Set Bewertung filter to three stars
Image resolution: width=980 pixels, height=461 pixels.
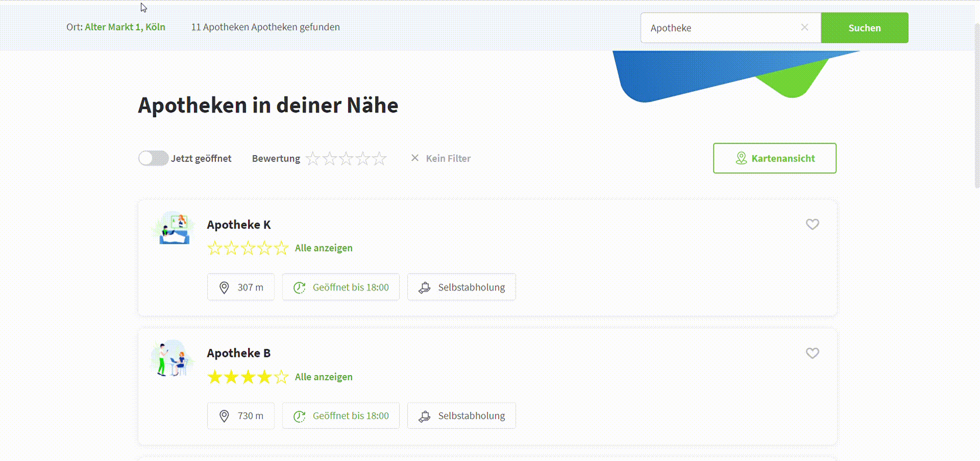click(x=346, y=158)
